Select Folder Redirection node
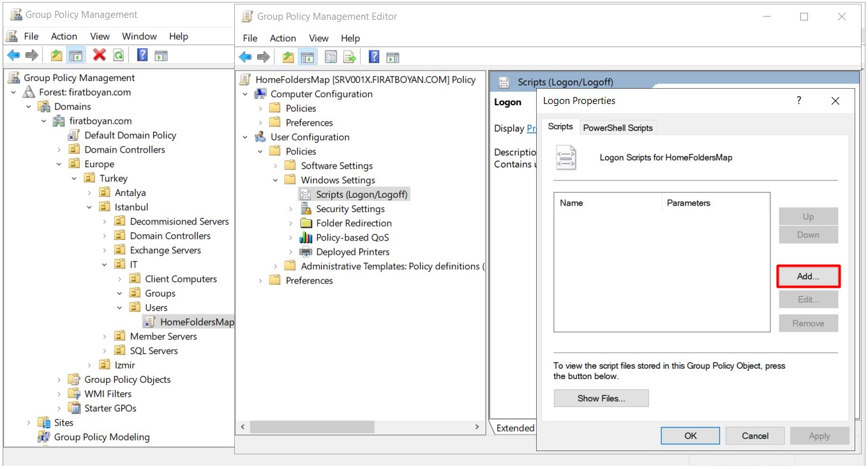Viewport: 868px width, 469px height. click(x=354, y=223)
